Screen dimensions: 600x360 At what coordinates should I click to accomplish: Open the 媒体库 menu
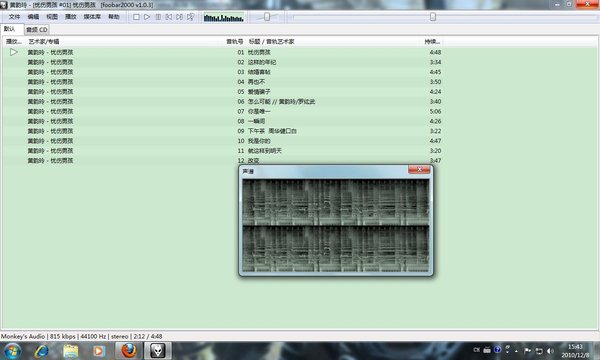[92, 17]
